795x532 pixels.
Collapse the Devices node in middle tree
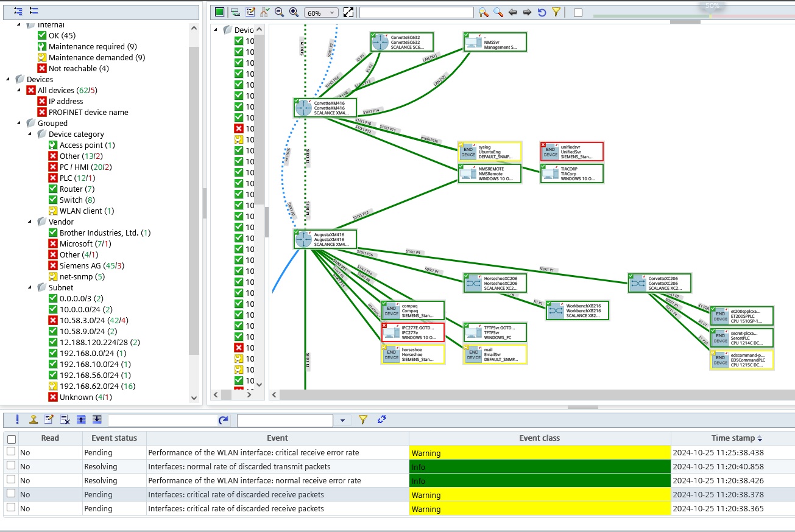point(216,30)
